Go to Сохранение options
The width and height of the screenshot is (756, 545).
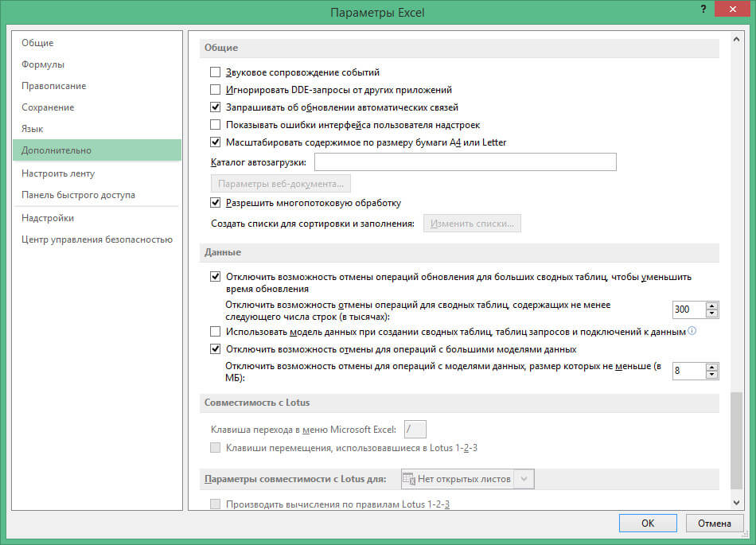click(x=97, y=107)
